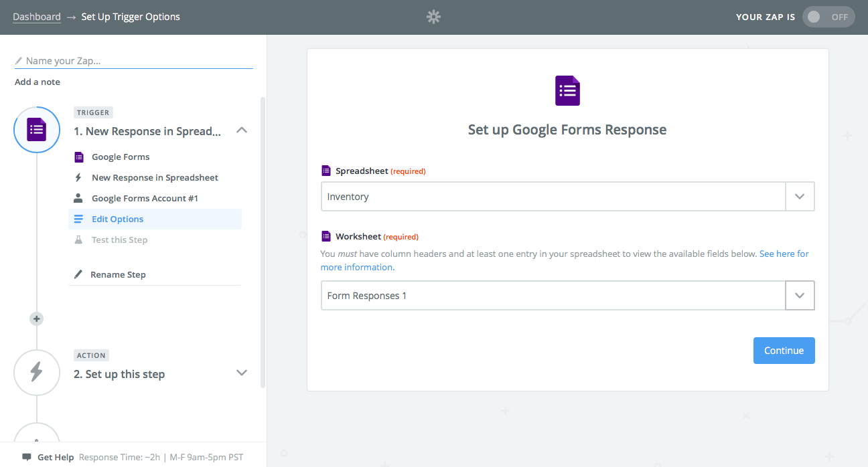Screen dimensions: 868x467
Task: Click the 2. Set up this step heading
Action: point(119,374)
